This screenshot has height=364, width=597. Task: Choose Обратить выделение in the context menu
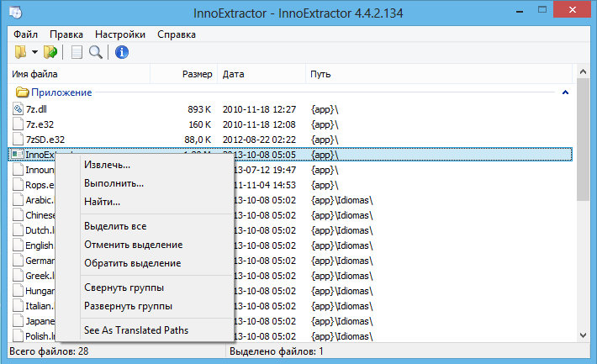pos(133,263)
